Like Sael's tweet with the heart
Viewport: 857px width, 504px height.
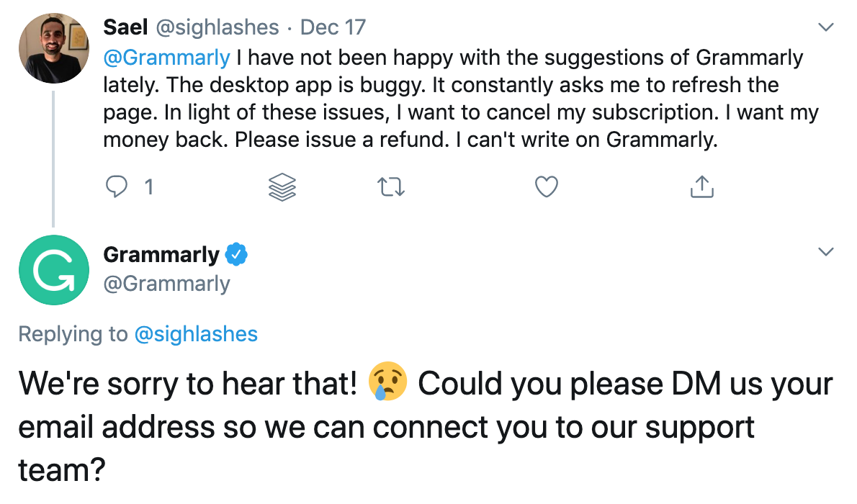point(547,187)
